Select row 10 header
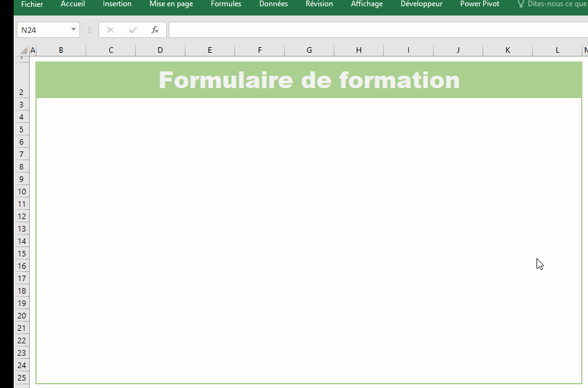Image resolution: width=588 pixels, height=388 pixels. pyautogui.click(x=22, y=191)
